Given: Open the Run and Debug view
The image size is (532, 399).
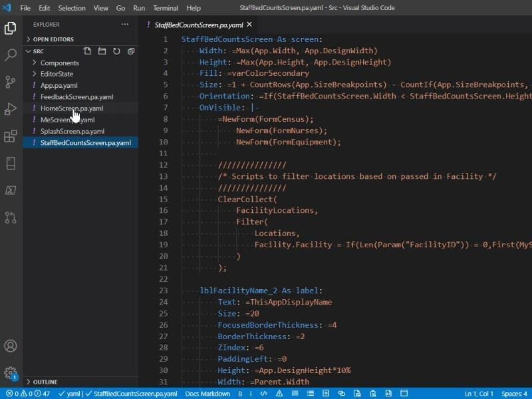Looking at the screenshot, I should 10,109.
